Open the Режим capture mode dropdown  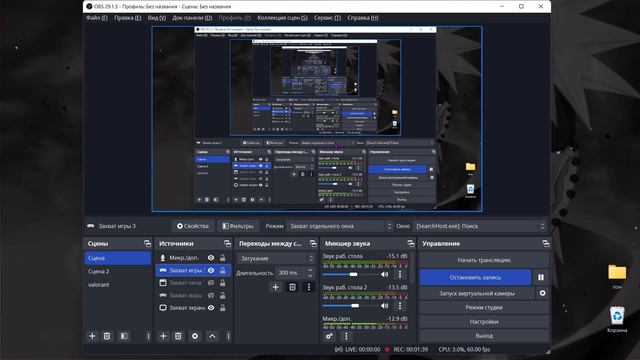[340, 226]
